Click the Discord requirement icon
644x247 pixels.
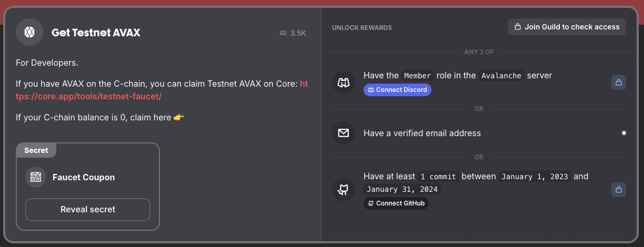(344, 83)
